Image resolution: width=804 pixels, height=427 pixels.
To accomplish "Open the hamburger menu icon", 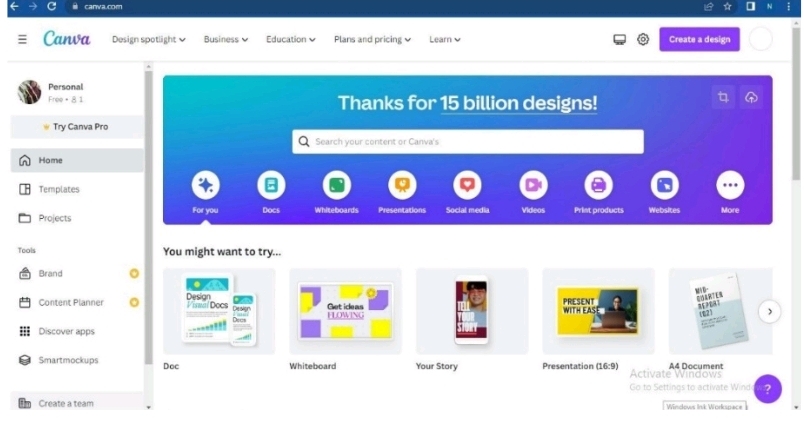I will [x=22, y=39].
